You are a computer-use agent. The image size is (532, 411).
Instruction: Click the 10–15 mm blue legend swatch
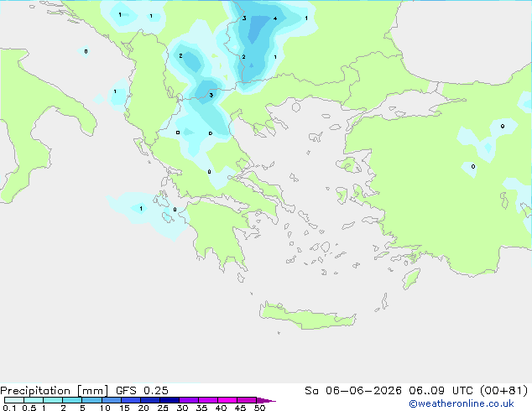111,400
